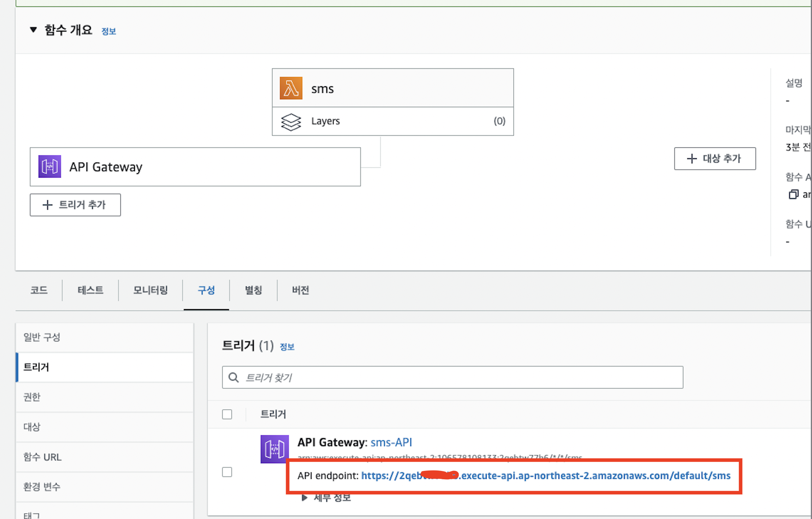Image resolution: width=812 pixels, height=519 pixels.
Task: Open the 모니터링 tab
Action: pos(150,291)
